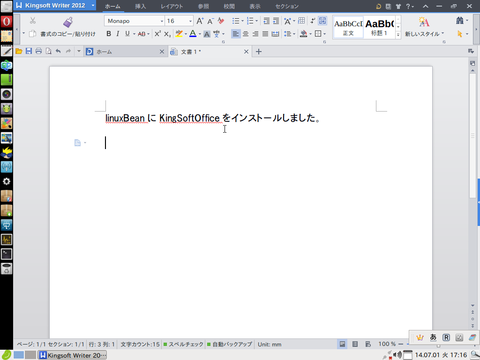
Task: Toggle Bold formatting
Action: pos(109,34)
